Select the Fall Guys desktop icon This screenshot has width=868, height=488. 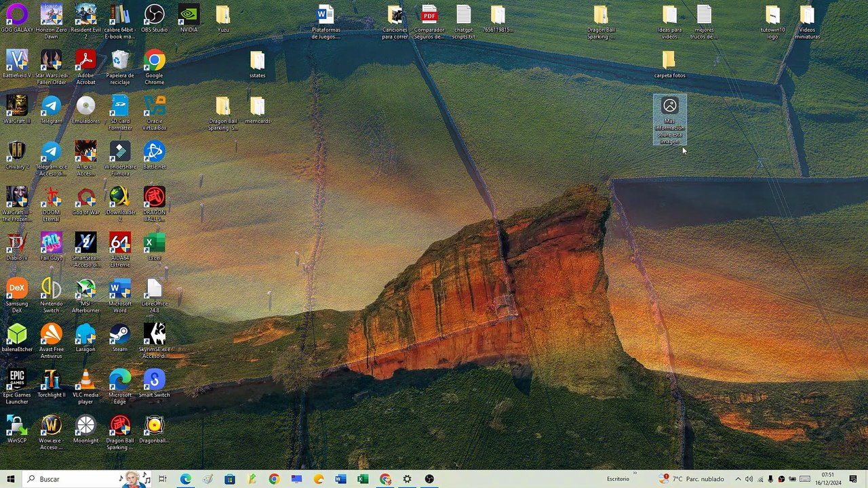click(x=52, y=247)
